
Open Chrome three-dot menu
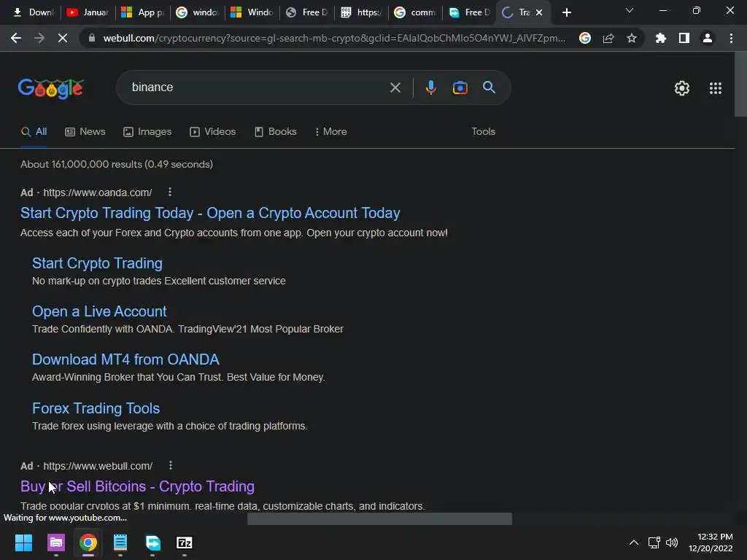731,38
